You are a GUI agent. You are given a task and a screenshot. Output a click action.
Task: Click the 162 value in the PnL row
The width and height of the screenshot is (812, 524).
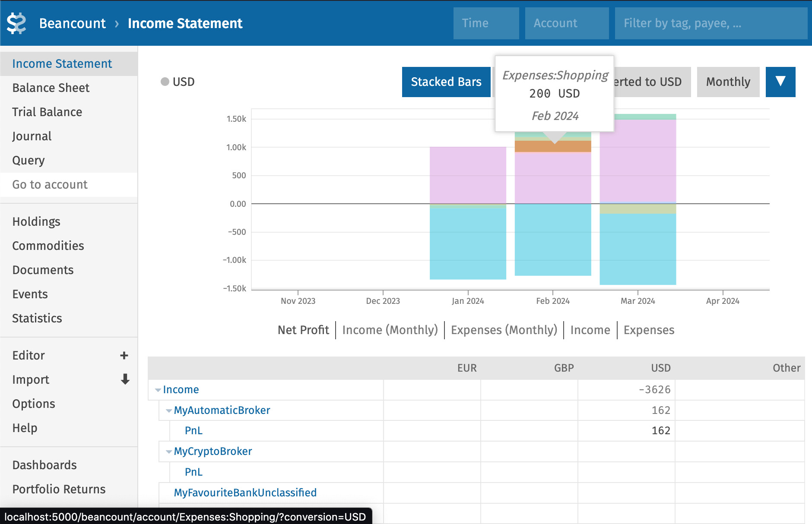pyautogui.click(x=661, y=431)
